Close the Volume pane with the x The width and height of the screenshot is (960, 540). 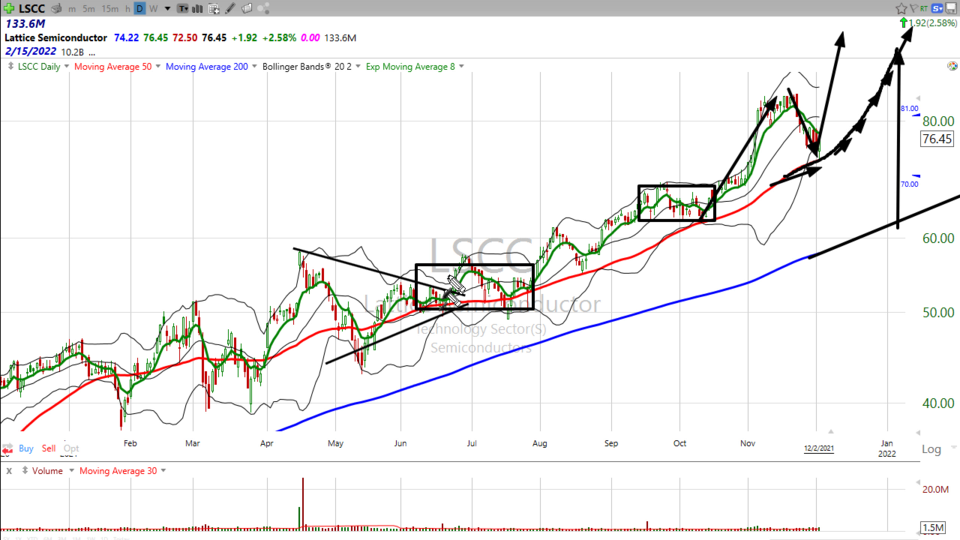pos(9,471)
